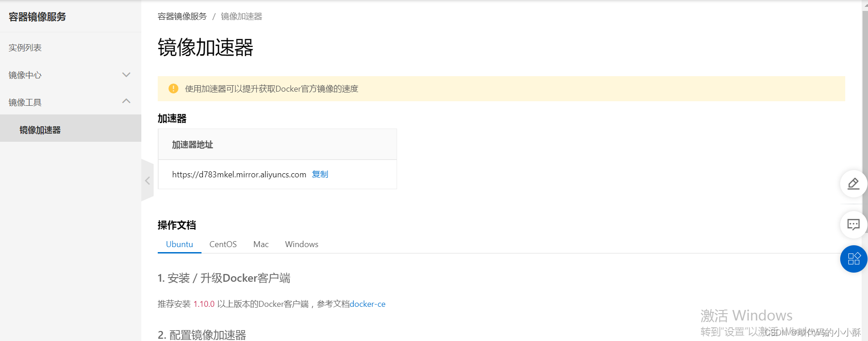The image size is (868, 341).
Task: Switch to the CentOS tab
Action: (x=223, y=244)
